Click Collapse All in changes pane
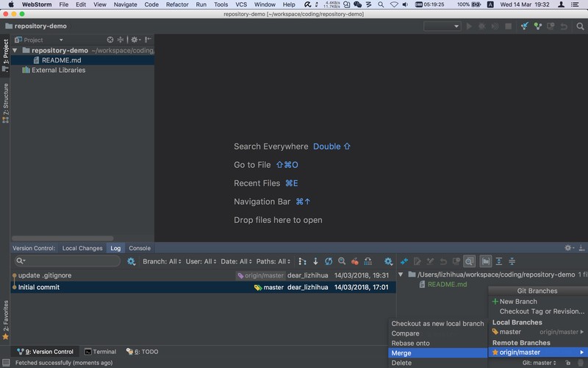The height and width of the screenshot is (368, 588). pyautogui.click(x=512, y=261)
